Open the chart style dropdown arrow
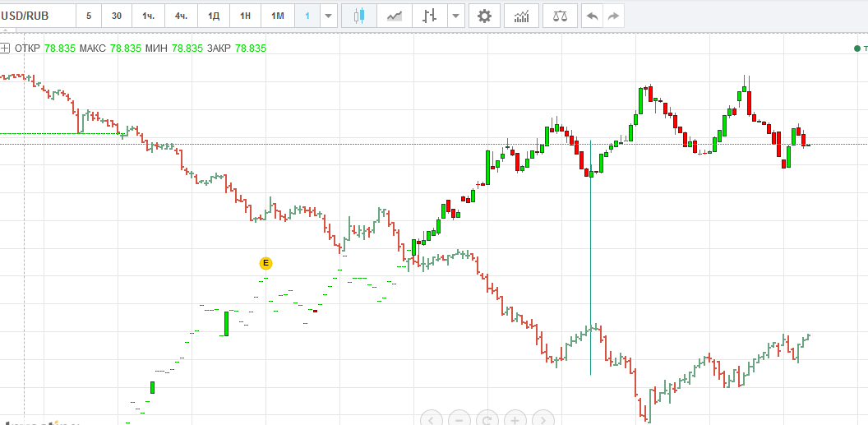The height and width of the screenshot is (425, 868). pos(455,16)
